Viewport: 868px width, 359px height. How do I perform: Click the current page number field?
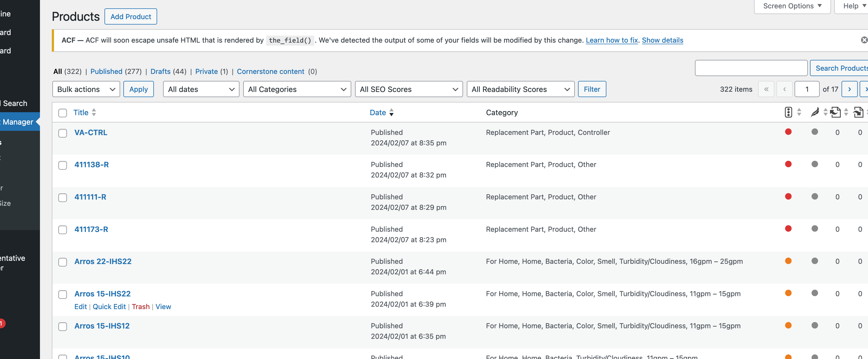point(807,89)
